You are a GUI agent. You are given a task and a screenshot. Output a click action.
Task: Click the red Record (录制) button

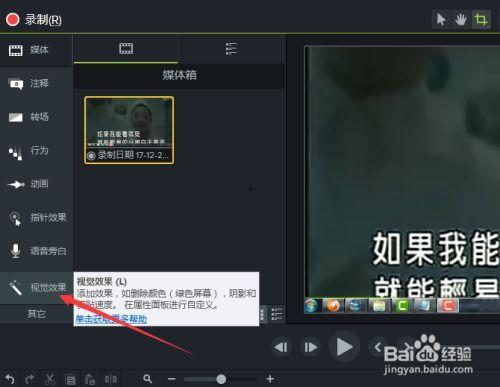34,19
